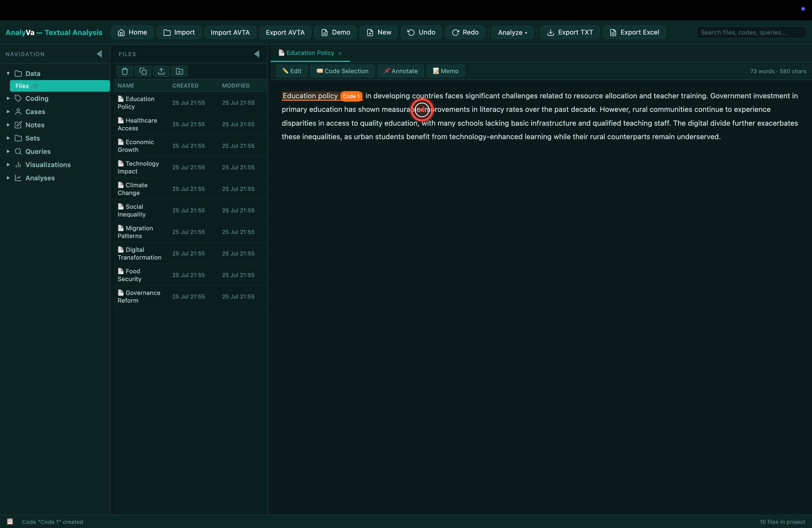812x528 pixels.
Task: Click coded text "Education policy"
Action: [x=310, y=96]
